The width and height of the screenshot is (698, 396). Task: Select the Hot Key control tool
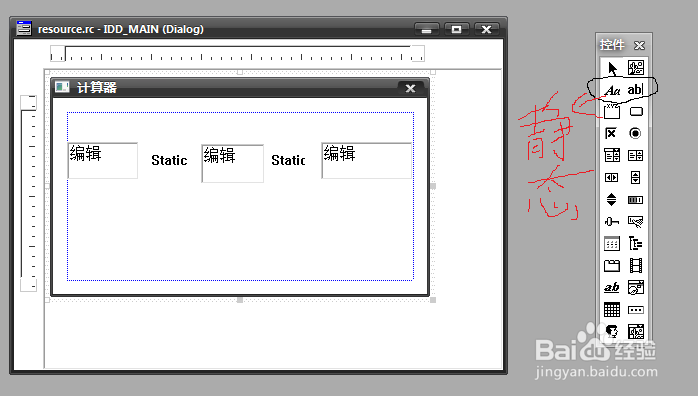[x=636, y=221]
